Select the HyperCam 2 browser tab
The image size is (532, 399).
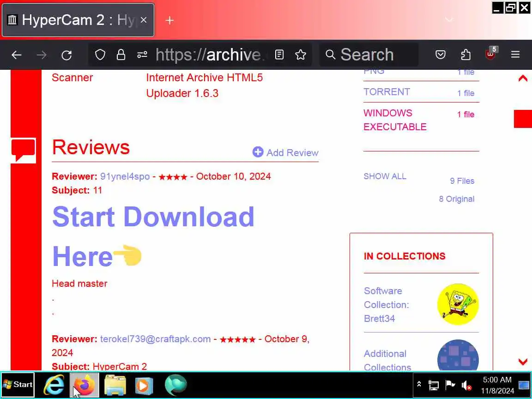pyautogui.click(x=78, y=20)
